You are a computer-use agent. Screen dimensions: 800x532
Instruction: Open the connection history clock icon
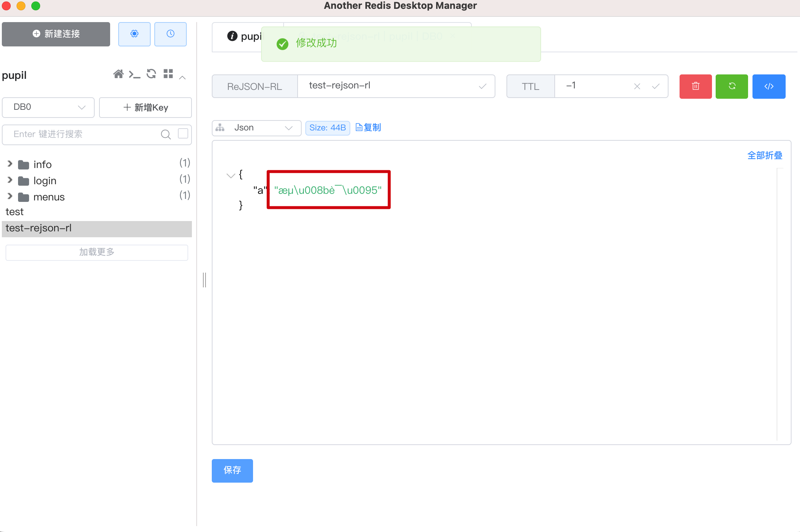pos(170,34)
